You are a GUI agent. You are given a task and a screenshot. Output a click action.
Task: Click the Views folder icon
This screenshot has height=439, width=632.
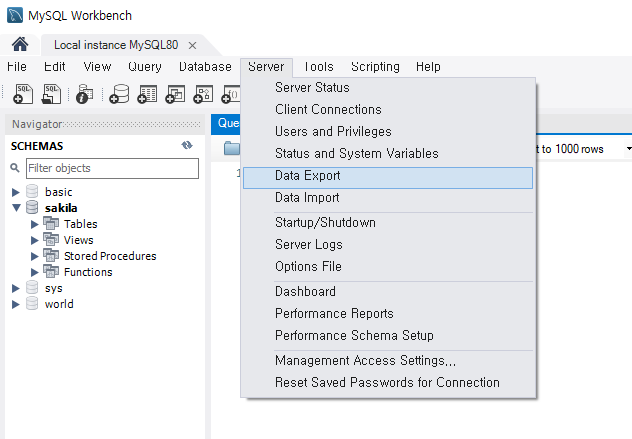click(51, 239)
